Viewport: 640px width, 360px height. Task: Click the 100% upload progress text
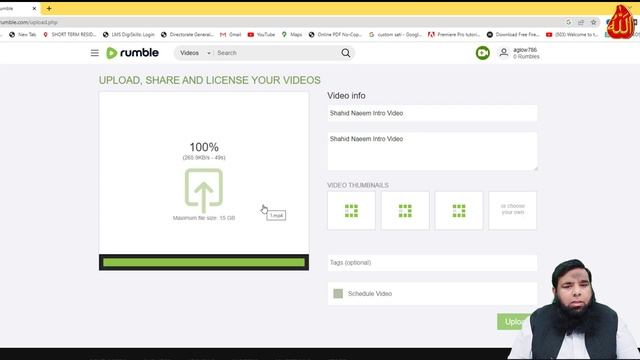(x=204, y=147)
